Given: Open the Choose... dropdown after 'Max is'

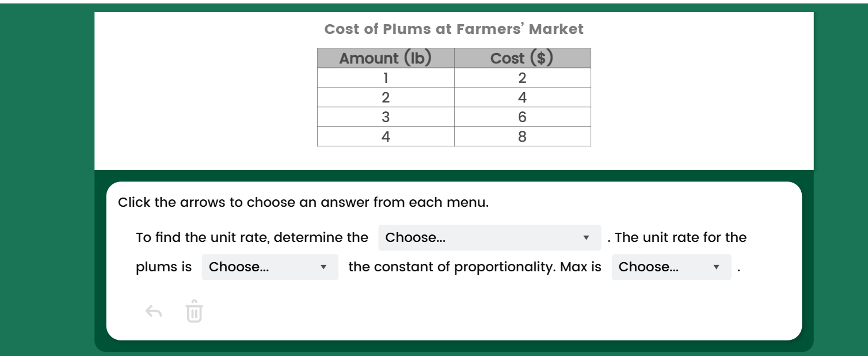Looking at the screenshot, I should coord(670,267).
